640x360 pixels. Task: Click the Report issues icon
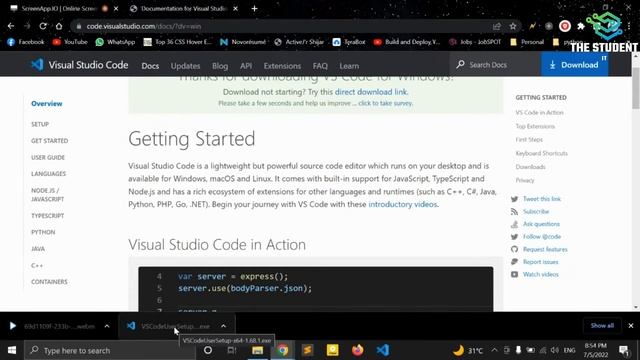click(x=514, y=262)
